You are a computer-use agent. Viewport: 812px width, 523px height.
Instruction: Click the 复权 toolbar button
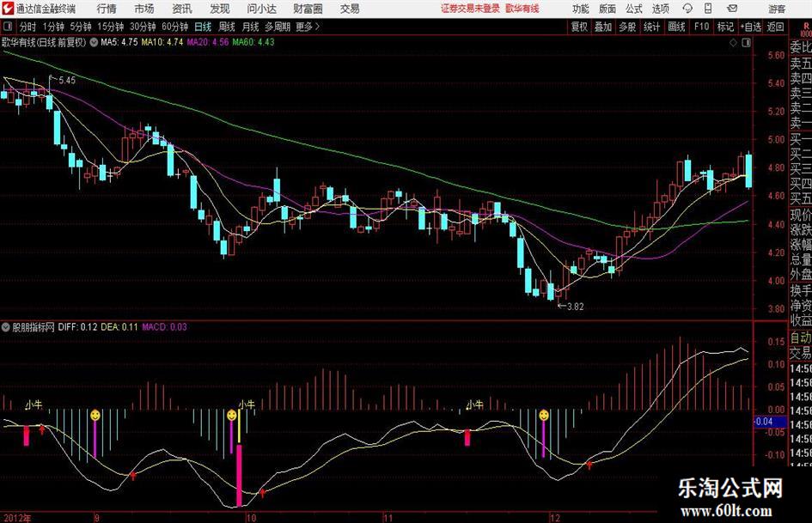[x=579, y=27]
